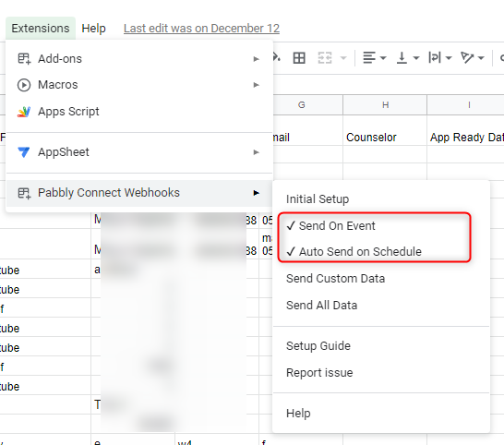Expand the Add-ons submenu arrow
Viewport: 504px width, 445px height.
257,59
